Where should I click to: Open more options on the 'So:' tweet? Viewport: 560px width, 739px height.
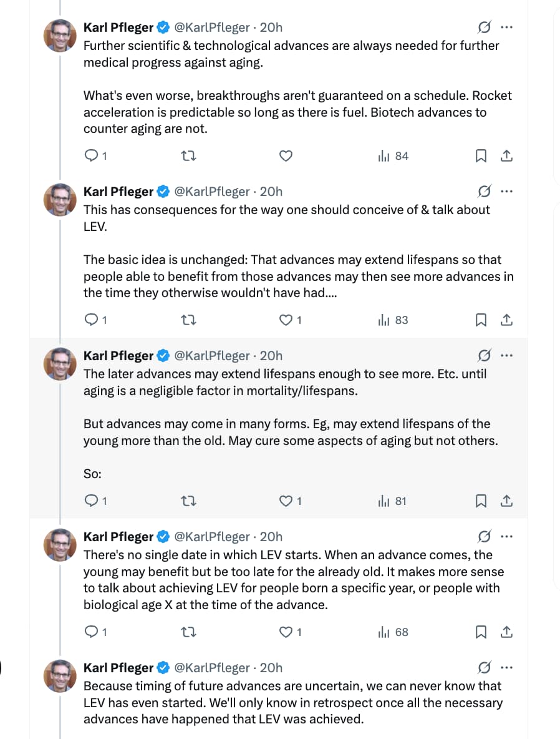click(507, 356)
